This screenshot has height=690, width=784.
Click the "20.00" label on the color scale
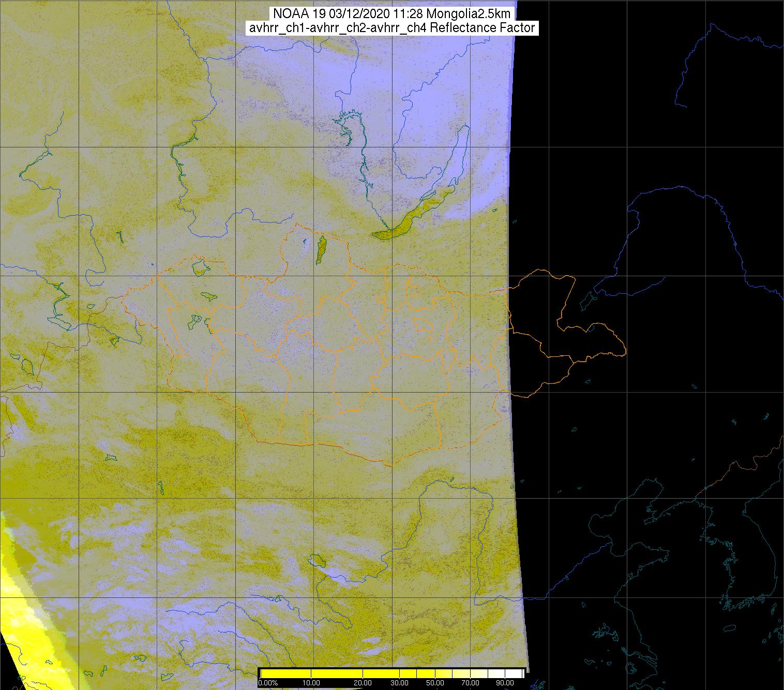coord(363,683)
